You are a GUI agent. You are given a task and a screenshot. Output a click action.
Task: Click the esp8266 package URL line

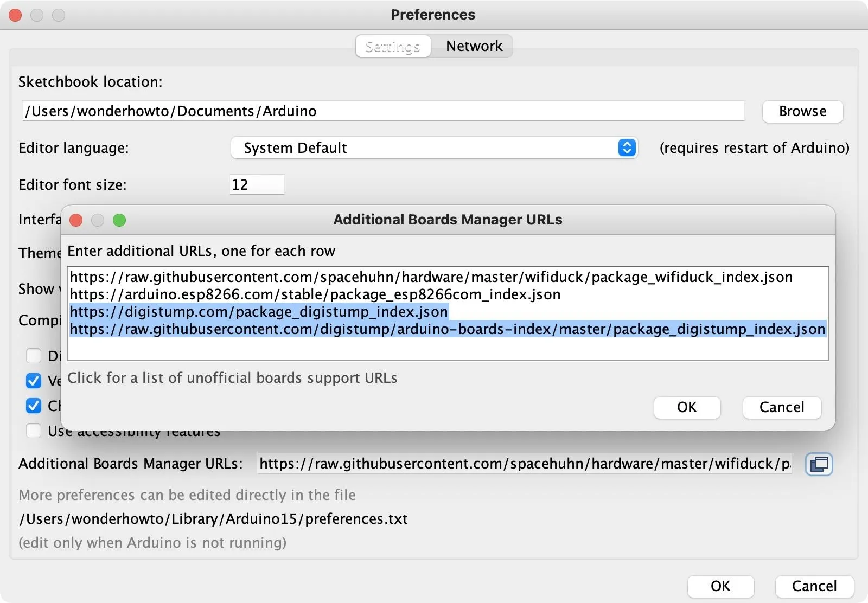315,294
